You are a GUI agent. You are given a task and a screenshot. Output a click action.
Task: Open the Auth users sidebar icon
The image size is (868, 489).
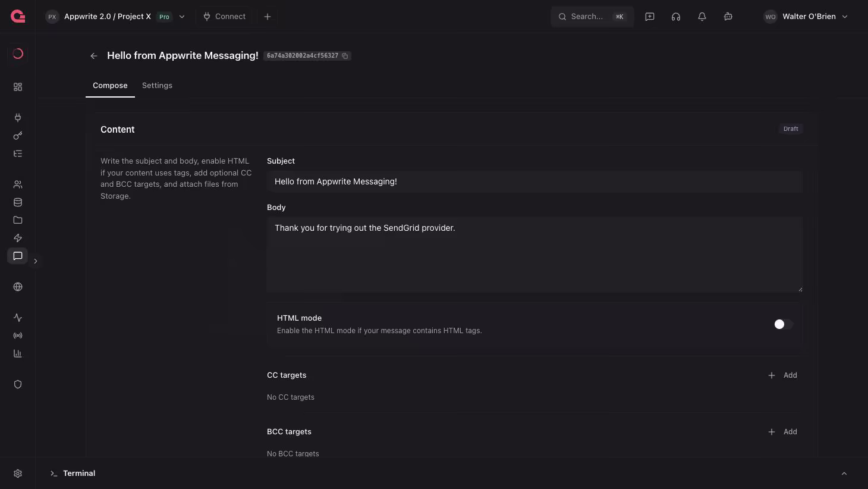tap(18, 184)
